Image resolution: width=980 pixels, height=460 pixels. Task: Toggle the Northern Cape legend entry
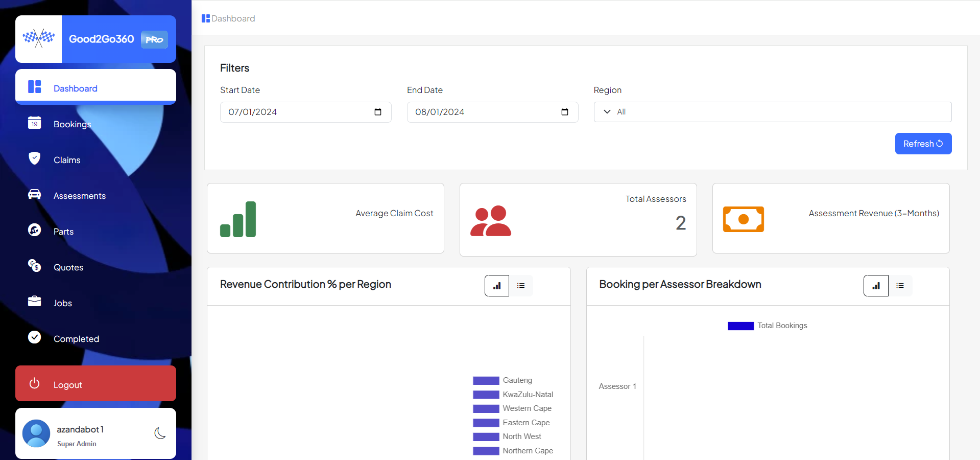point(513,451)
